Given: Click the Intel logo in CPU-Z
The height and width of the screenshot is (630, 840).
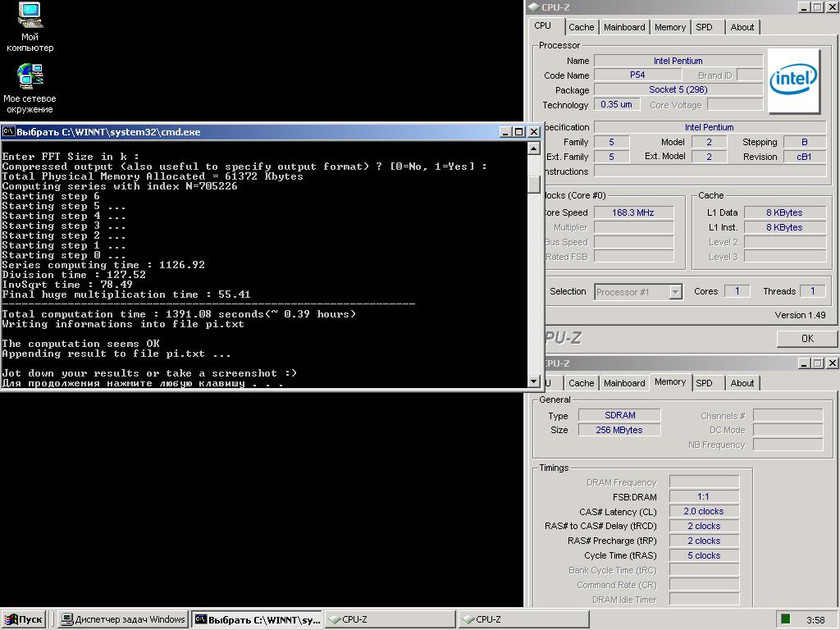Looking at the screenshot, I should click(x=793, y=80).
